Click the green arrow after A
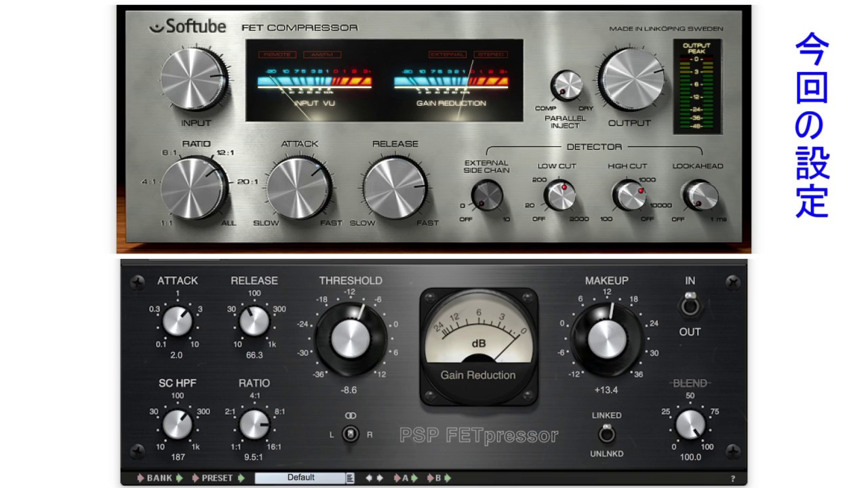Screen dimensions: 868x488 click(x=415, y=478)
